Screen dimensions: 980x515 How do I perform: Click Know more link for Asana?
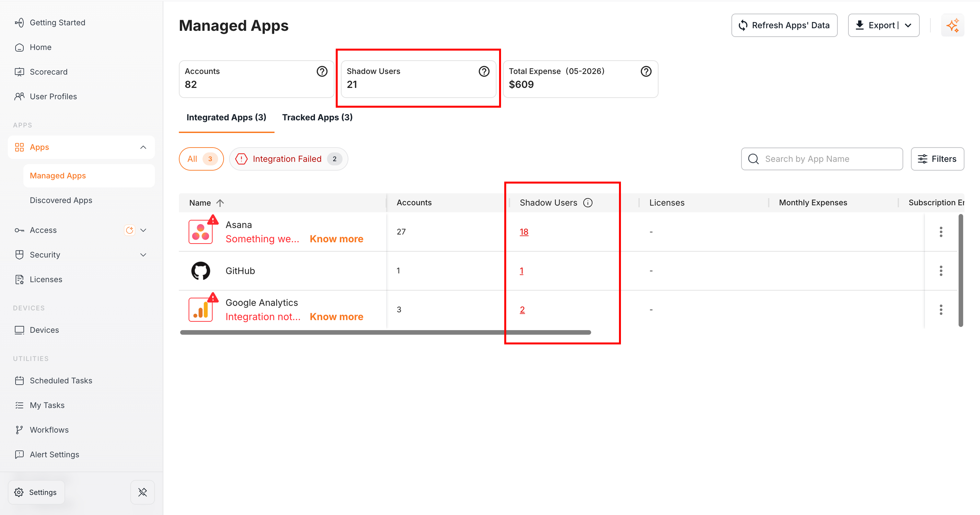pyautogui.click(x=336, y=239)
